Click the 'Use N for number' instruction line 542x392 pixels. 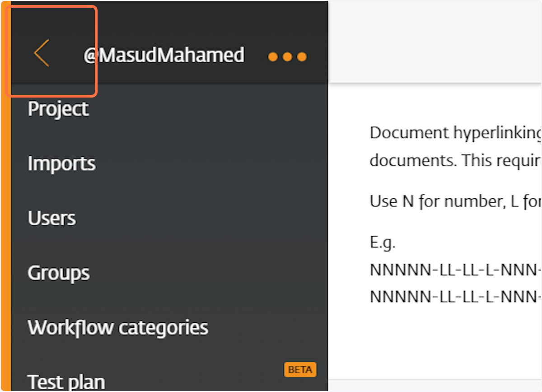pyautogui.click(x=456, y=201)
